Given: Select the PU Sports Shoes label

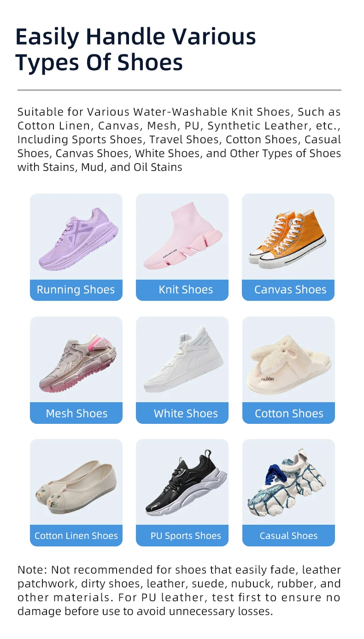Looking at the screenshot, I should [x=182, y=536].
